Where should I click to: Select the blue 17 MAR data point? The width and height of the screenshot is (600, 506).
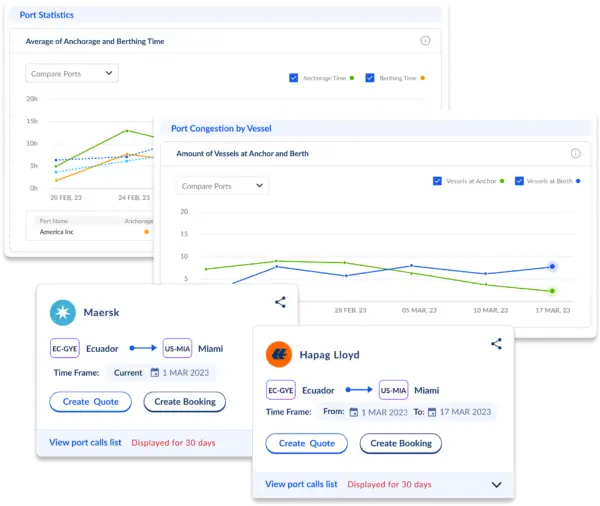552,266
